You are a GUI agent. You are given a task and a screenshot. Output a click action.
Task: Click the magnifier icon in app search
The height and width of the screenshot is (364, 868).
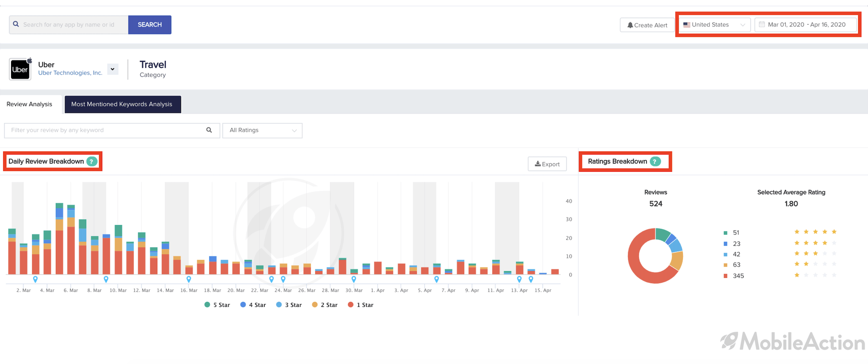click(16, 24)
